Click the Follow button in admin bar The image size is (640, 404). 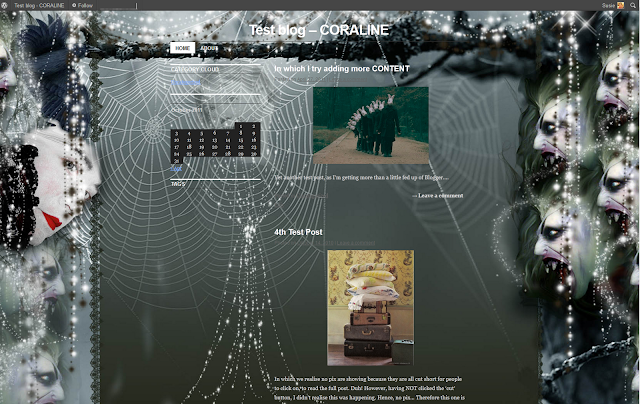pos(82,5)
